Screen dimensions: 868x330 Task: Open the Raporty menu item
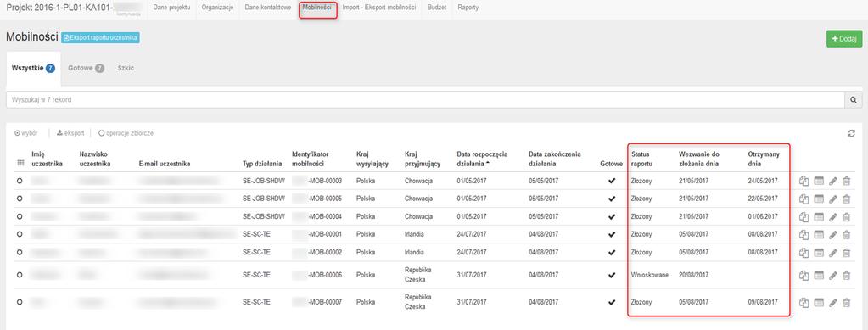pyautogui.click(x=468, y=8)
